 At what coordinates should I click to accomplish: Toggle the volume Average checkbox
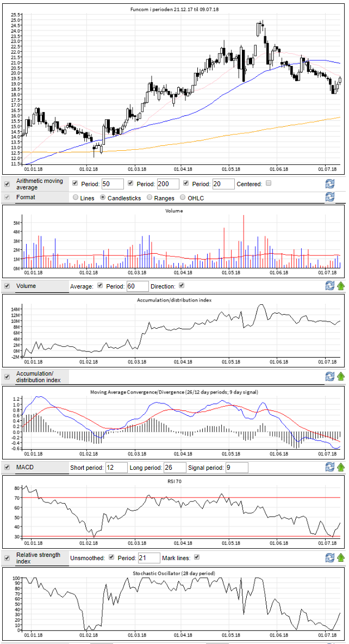pos(100,285)
